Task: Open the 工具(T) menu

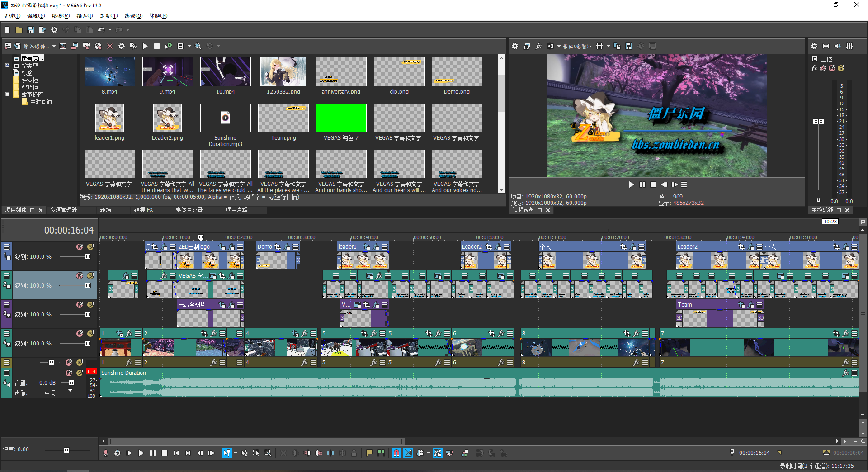Action: [x=109, y=16]
